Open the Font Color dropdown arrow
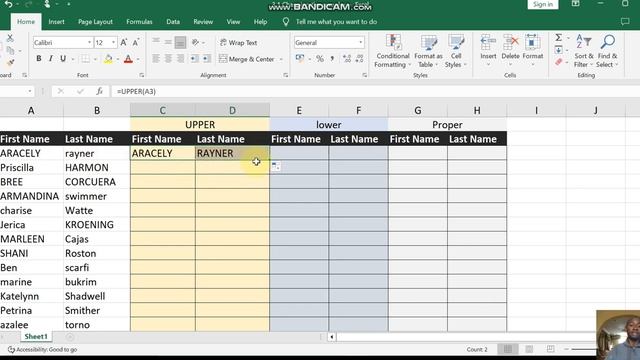 138,60
